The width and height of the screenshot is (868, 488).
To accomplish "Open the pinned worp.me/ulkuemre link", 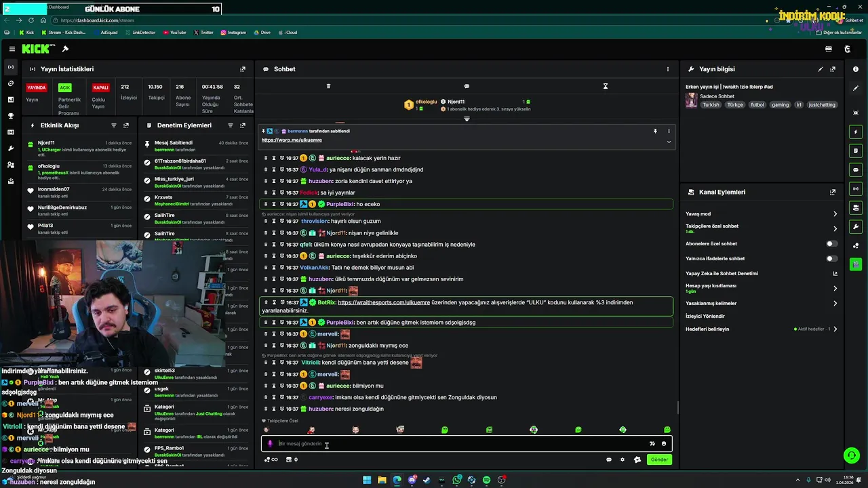I will 292,140.
